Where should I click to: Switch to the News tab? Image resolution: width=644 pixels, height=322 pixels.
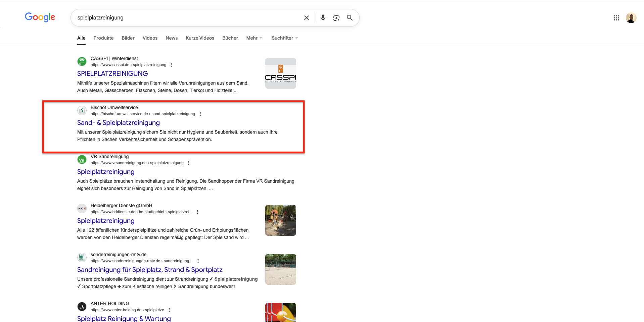pos(172,38)
